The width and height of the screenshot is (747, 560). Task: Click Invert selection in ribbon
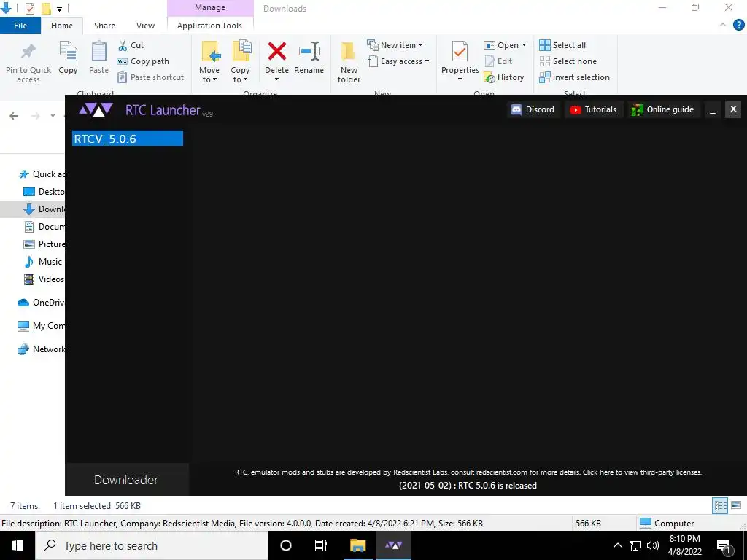point(575,77)
